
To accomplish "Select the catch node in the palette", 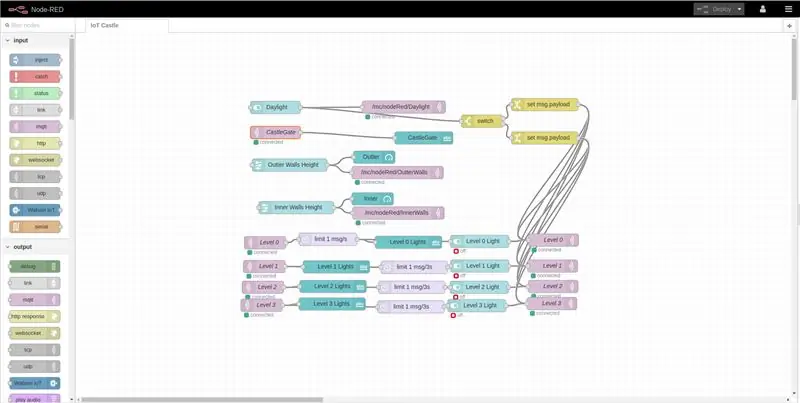I will (x=35, y=77).
